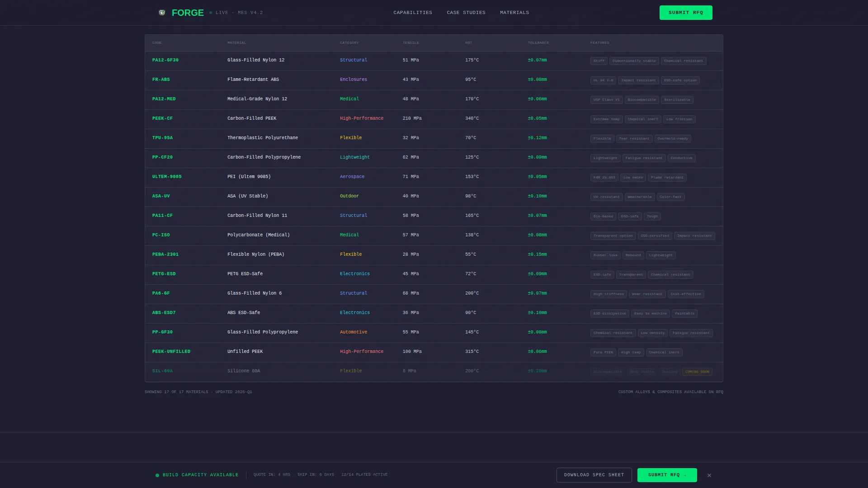
Task: Go to the Materials nav item
Action: (x=514, y=13)
